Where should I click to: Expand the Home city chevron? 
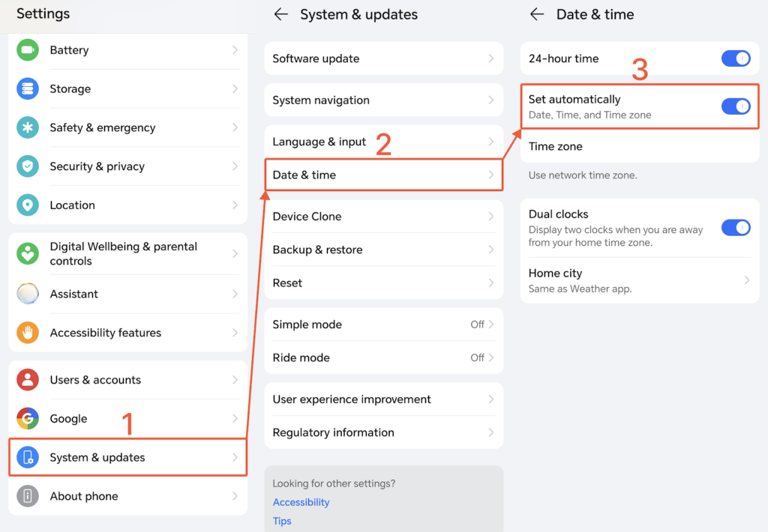(746, 280)
